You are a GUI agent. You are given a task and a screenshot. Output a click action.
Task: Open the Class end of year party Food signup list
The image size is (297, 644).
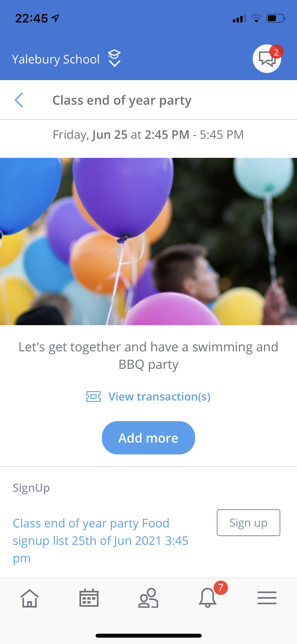101,541
